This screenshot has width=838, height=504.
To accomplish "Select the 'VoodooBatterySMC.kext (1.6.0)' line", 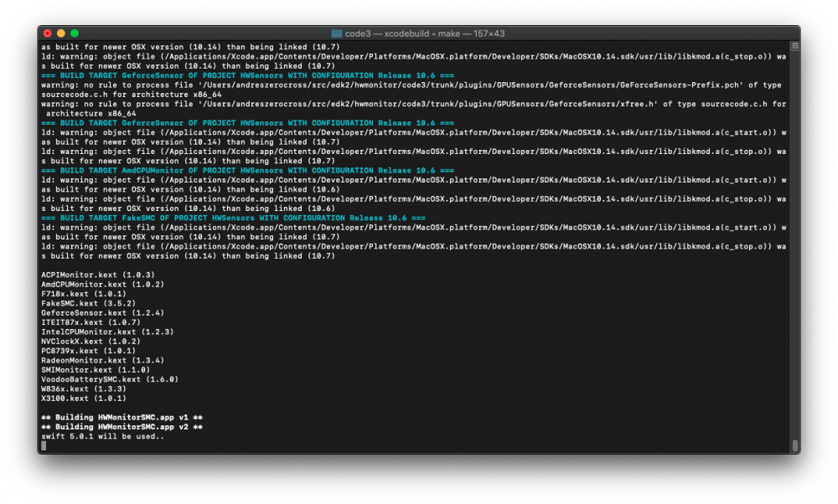I will (110, 379).
